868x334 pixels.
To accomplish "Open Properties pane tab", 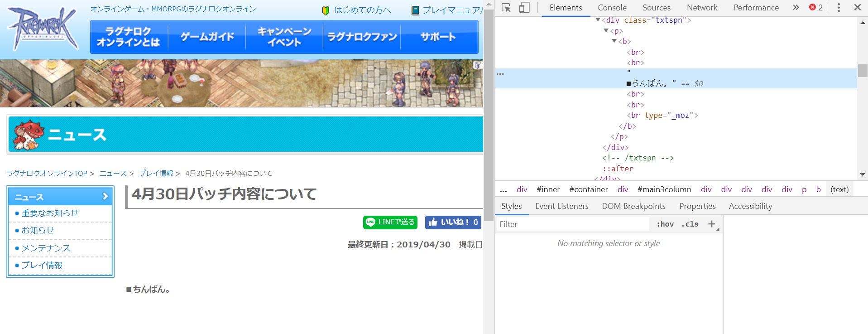I will click(697, 206).
